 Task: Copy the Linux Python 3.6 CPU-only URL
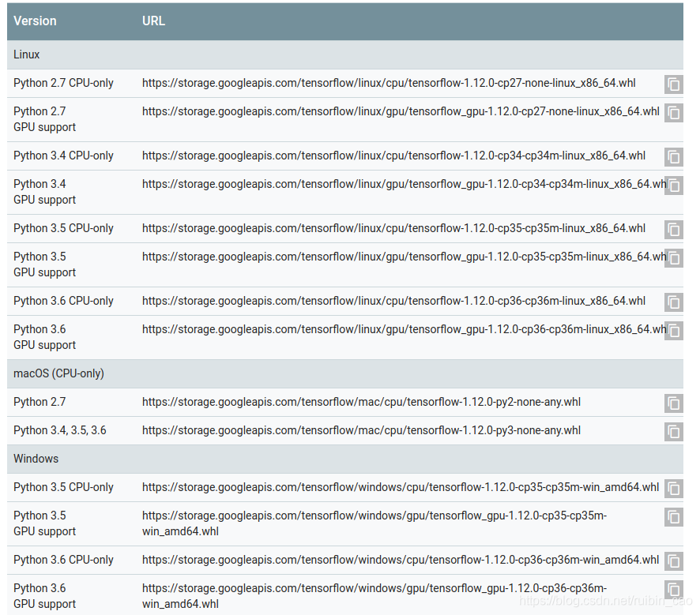674,302
